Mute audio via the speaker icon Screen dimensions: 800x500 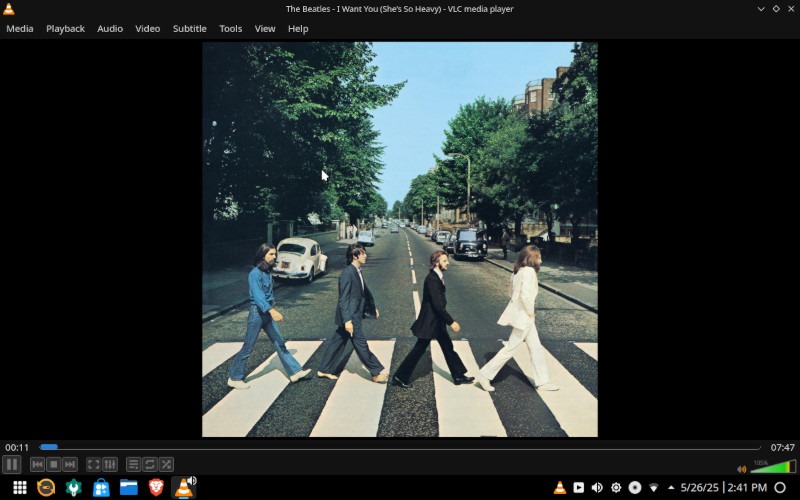tap(742, 469)
